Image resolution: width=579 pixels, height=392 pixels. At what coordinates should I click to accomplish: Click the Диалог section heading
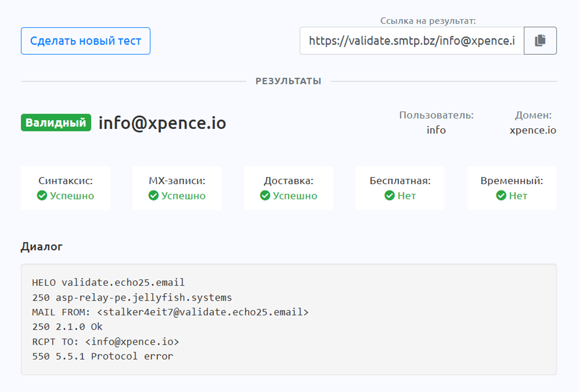42,246
